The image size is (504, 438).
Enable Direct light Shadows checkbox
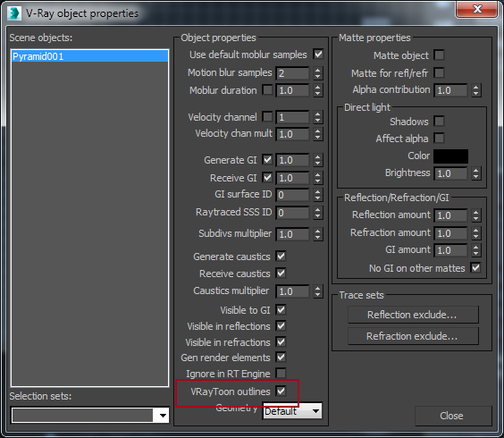pos(439,122)
